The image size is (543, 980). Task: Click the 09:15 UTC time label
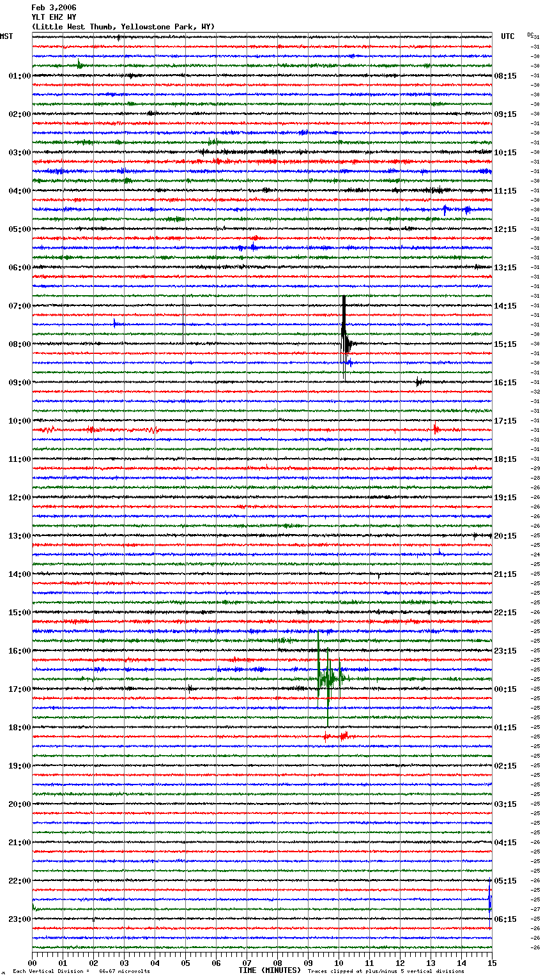click(x=505, y=114)
